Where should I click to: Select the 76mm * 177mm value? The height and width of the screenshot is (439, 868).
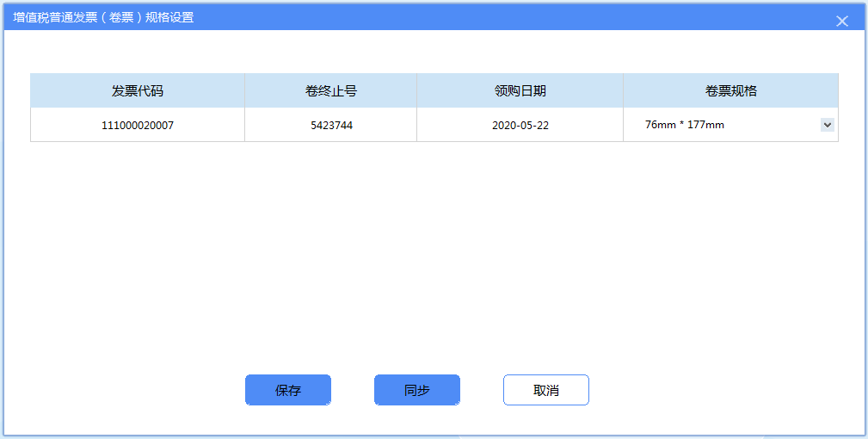pos(685,125)
